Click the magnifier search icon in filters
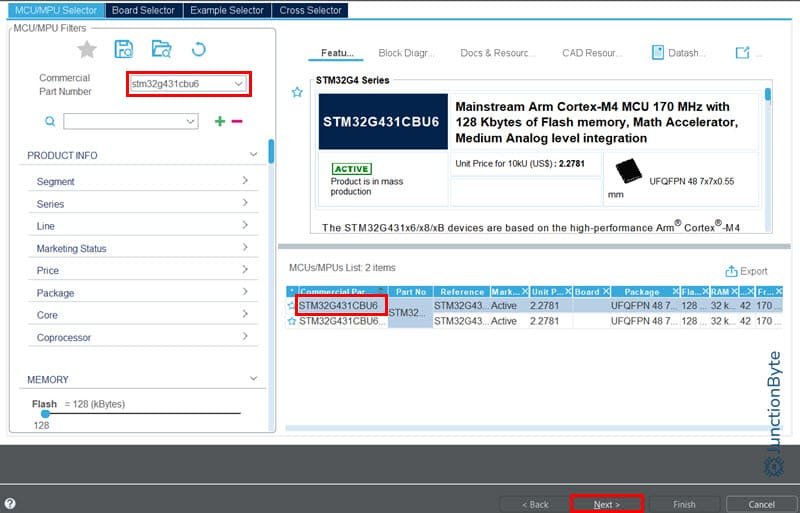Screen dimensions: 800x513 coord(50,121)
